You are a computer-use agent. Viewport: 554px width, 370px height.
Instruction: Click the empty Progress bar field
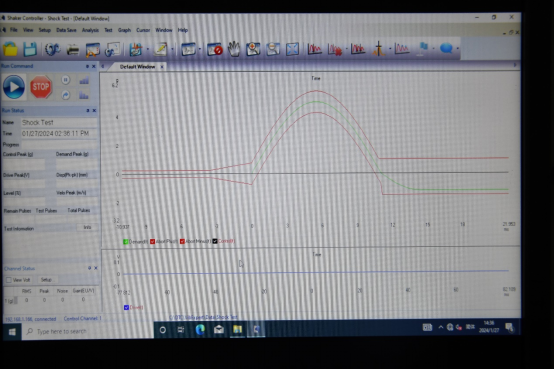point(59,145)
